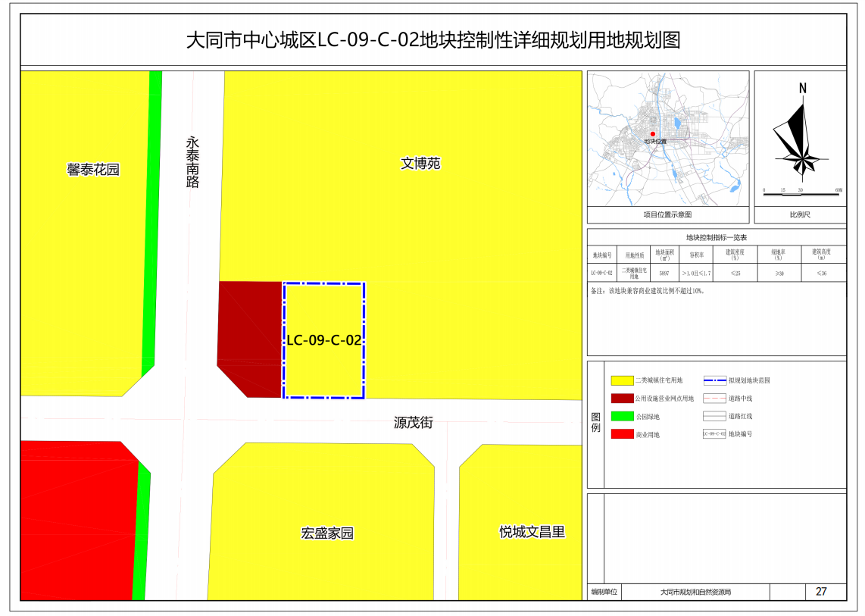Click the 文博苑 label on map
Screen dimensions: 865x616
click(420, 164)
